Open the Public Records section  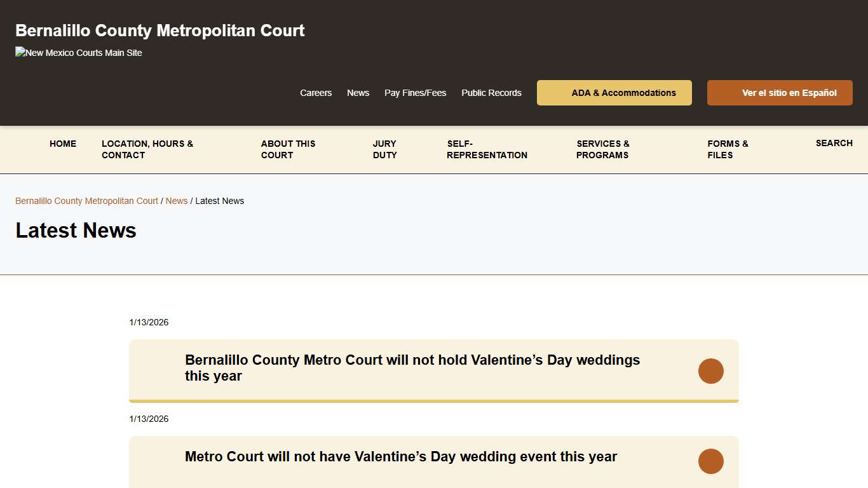491,93
